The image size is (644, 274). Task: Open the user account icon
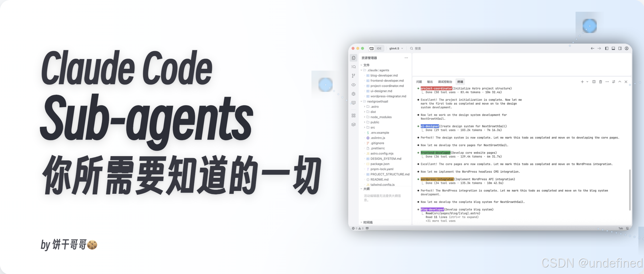click(x=627, y=49)
